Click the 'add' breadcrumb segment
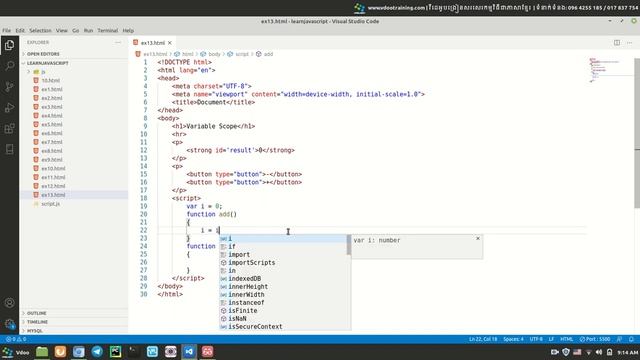640x360 pixels. (268, 54)
